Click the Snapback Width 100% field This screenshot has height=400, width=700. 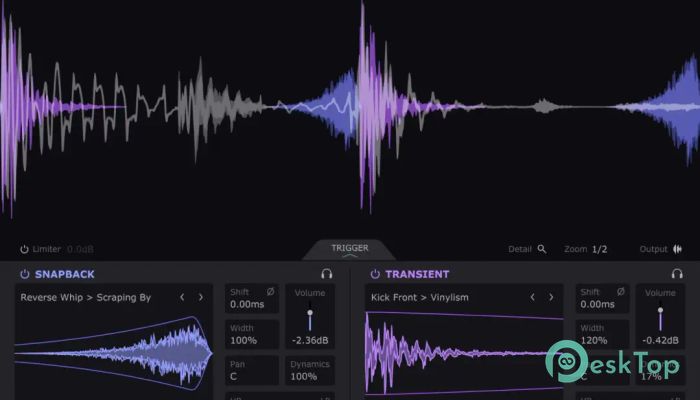pos(252,334)
